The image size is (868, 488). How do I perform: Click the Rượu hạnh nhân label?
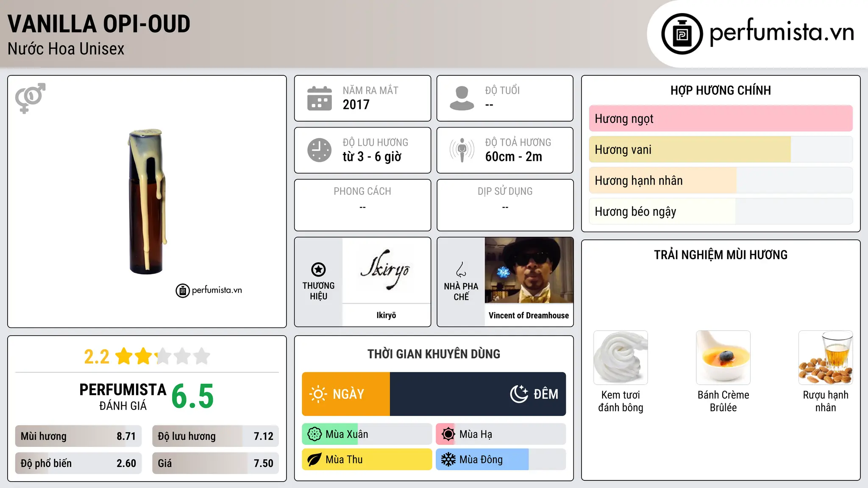[826, 401]
